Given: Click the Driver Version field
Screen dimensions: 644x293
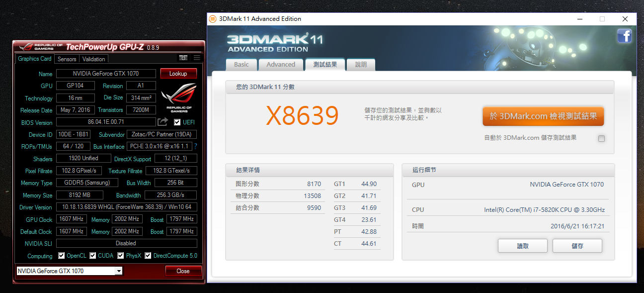Looking at the screenshot, I should click(127, 207).
